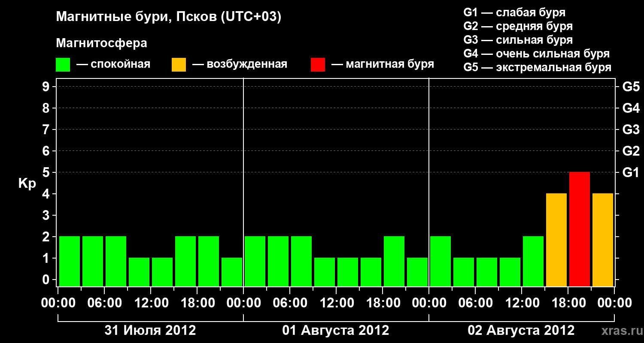Screen dimensions: 644x343
Task: Select orange bar before the red storm bar
Action: (x=556, y=240)
